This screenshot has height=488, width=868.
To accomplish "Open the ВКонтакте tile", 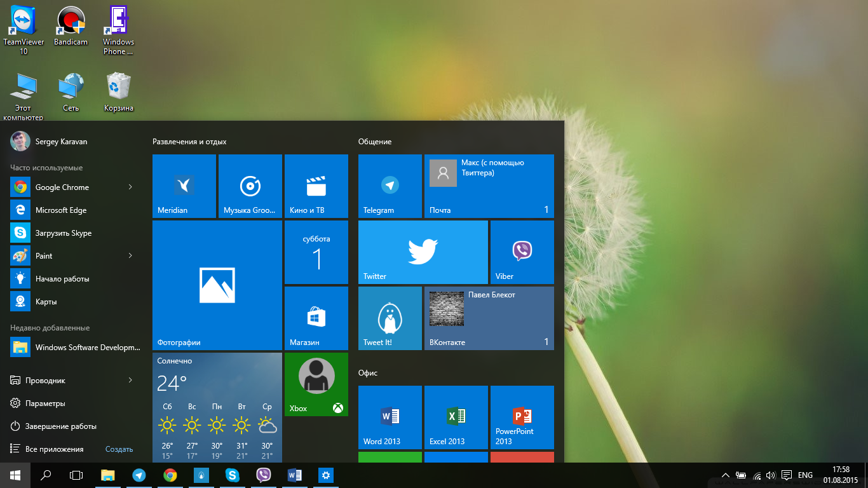I will click(x=489, y=318).
